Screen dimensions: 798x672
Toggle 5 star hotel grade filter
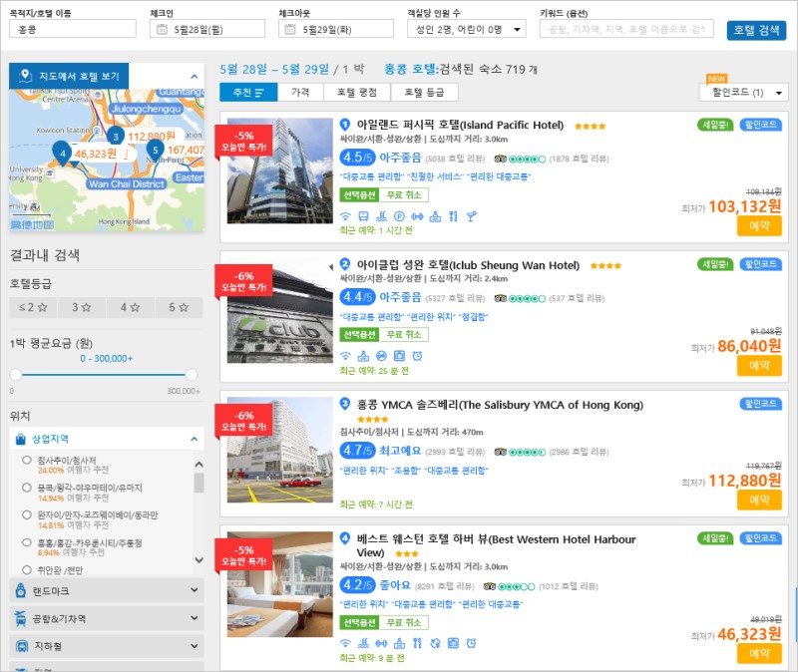(179, 307)
